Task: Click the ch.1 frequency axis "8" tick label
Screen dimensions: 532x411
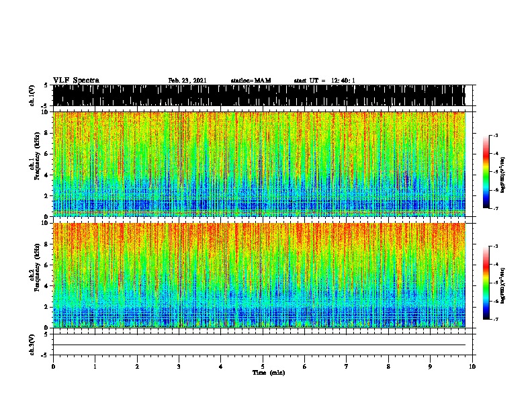Action: tap(46, 133)
